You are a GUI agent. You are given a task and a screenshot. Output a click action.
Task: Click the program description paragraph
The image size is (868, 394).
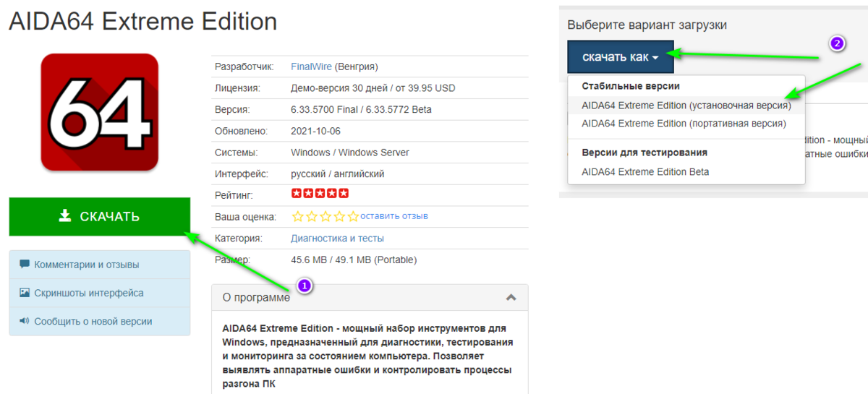click(367, 356)
